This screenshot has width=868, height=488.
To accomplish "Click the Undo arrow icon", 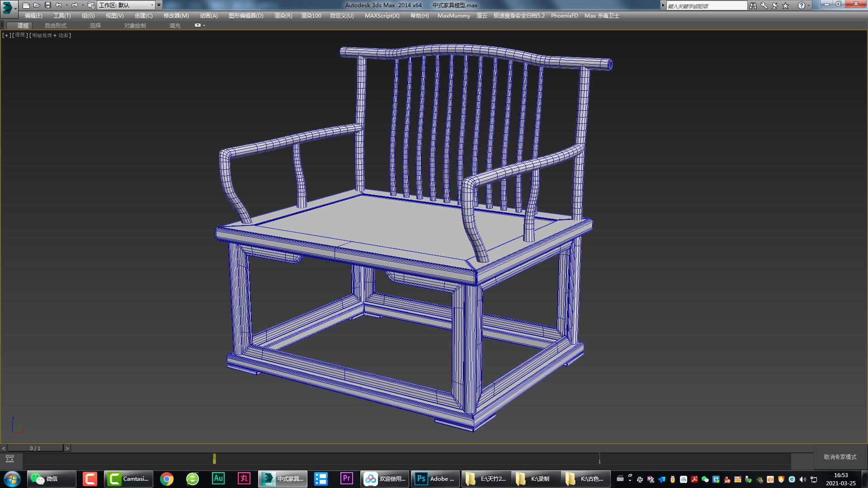I will coord(59,5).
